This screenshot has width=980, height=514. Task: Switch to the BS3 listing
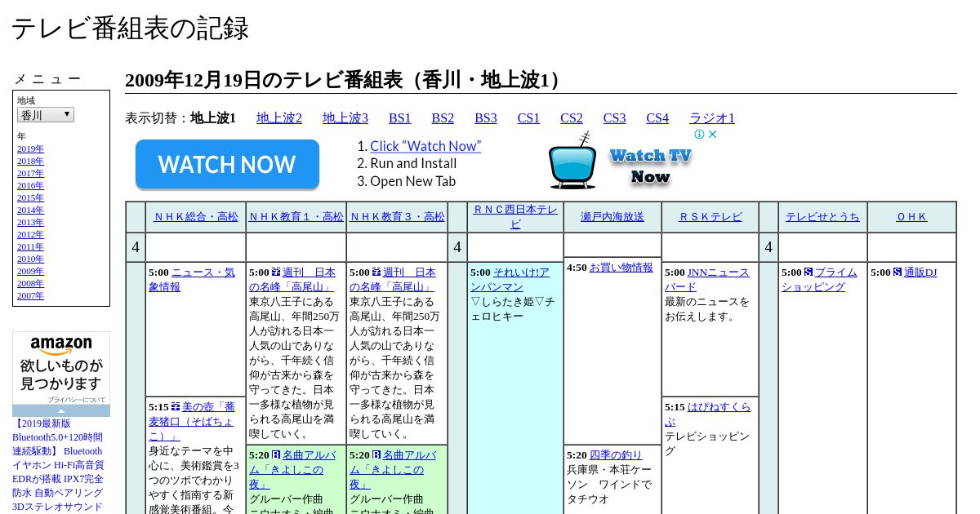pyautogui.click(x=486, y=118)
